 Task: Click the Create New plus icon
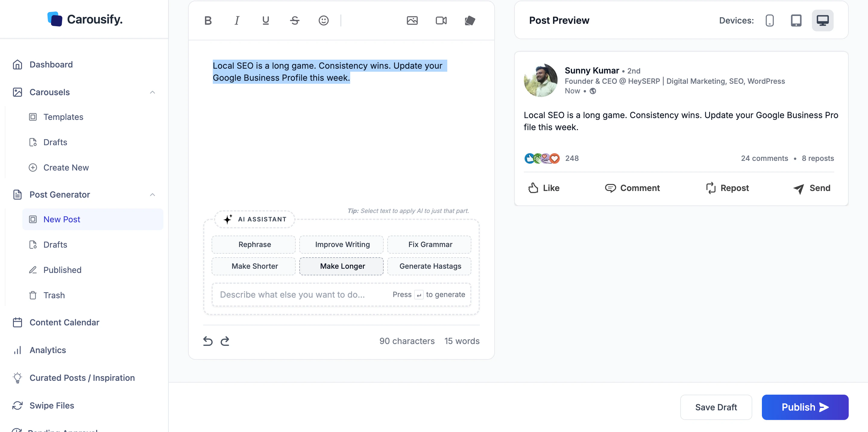[x=33, y=167]
